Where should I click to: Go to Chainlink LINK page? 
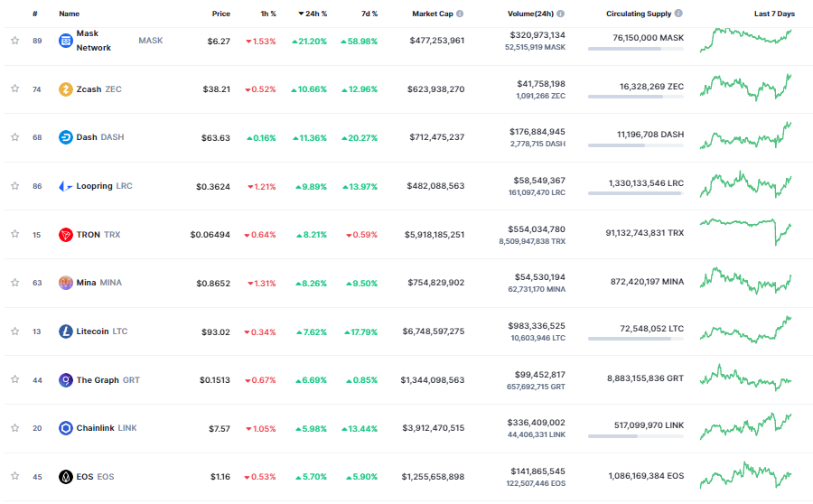[x=107, y=428]
